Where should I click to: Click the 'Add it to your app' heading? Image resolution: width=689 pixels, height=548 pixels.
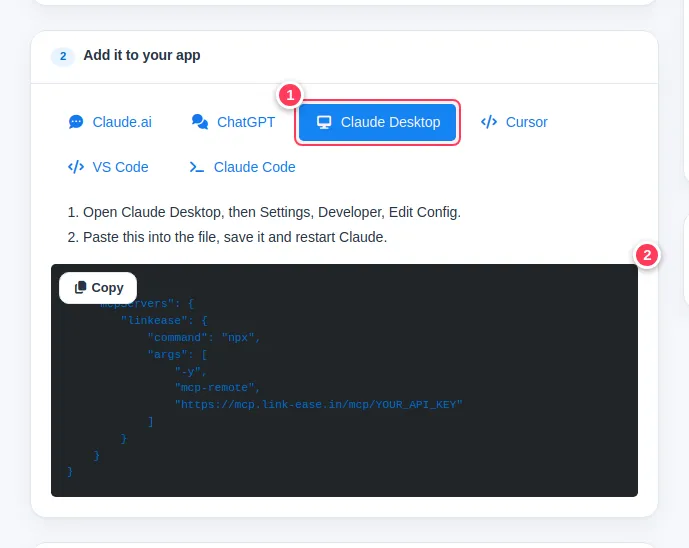coord(142,55)
